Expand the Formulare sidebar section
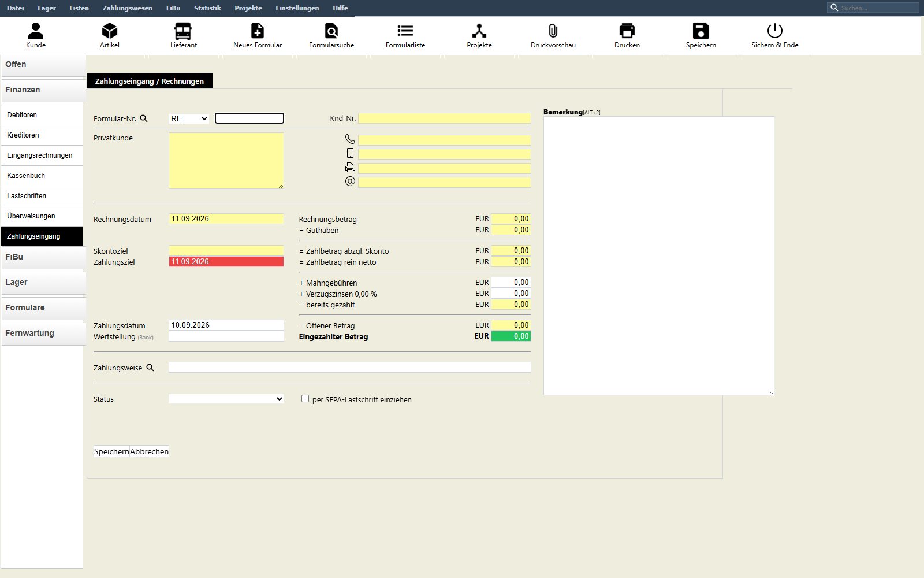The height and width of the screenshot is (578, 924). pyautogui.click(x=43, y=308)
